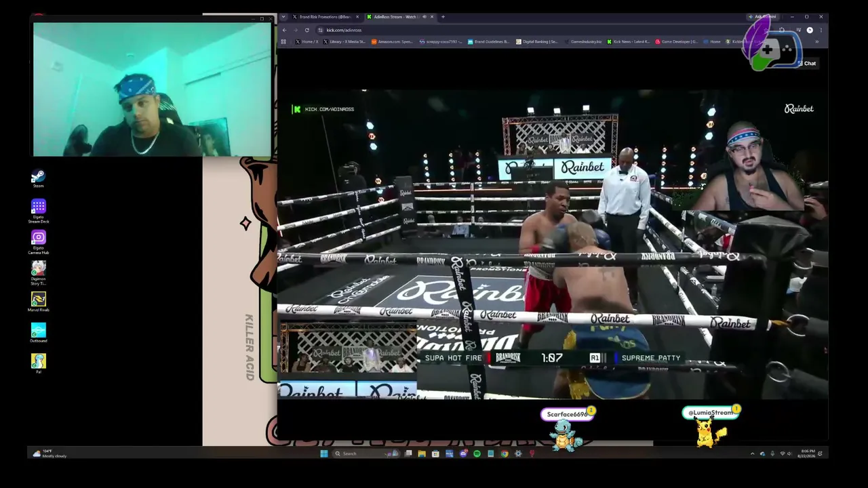Open the Windows Start menu

tap(323, 453)
